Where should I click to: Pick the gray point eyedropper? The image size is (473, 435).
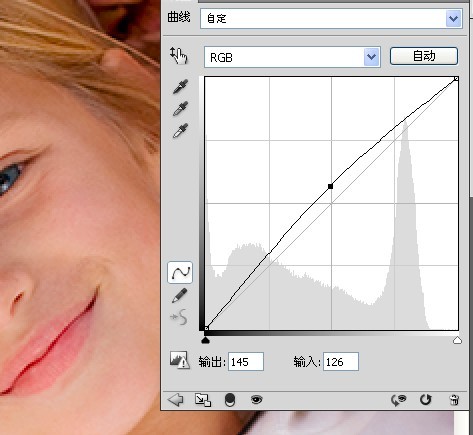(180, 109)
